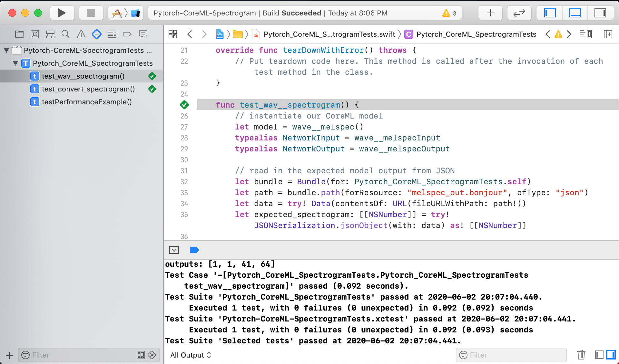The width and height of the screenshot is (619, 364).
Task: Open the Report navigator tab
Action: coord(143,34)
